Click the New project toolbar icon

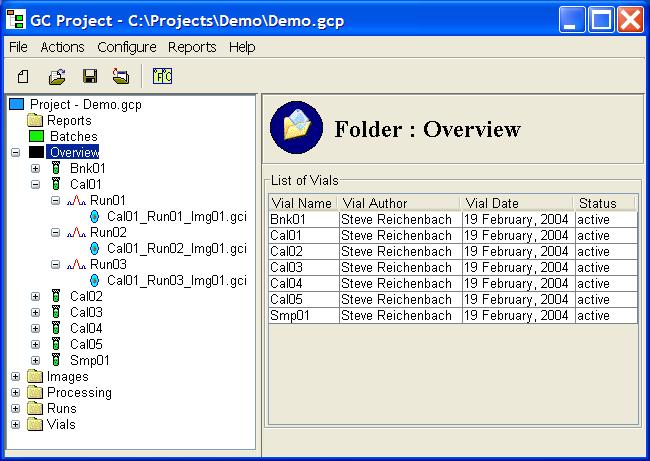23,76
